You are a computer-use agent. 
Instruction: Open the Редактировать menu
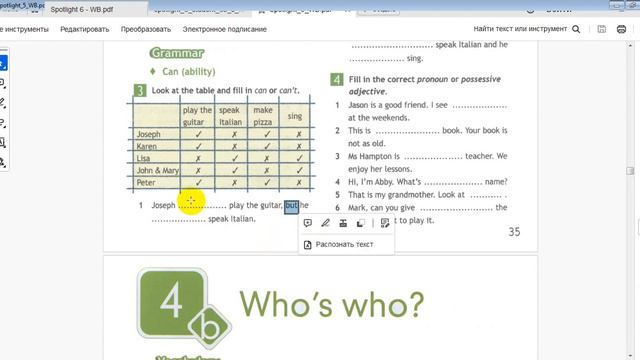tap(85, 29)
